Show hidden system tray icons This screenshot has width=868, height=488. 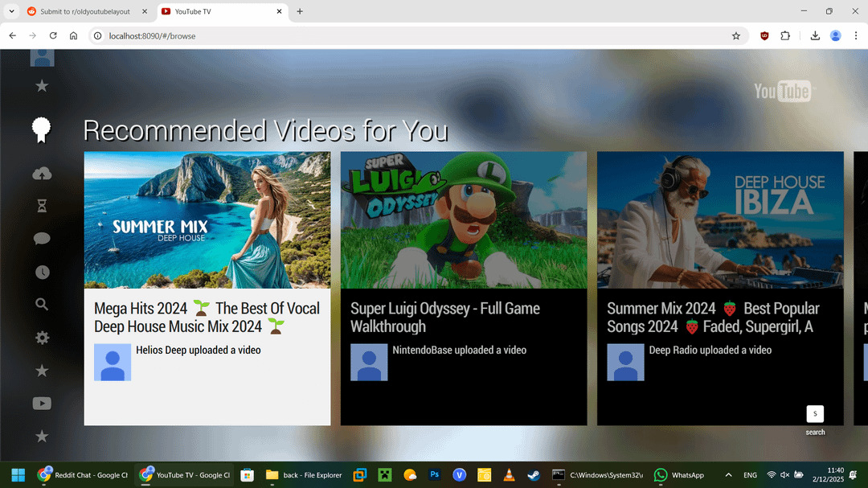coord(728,475)
